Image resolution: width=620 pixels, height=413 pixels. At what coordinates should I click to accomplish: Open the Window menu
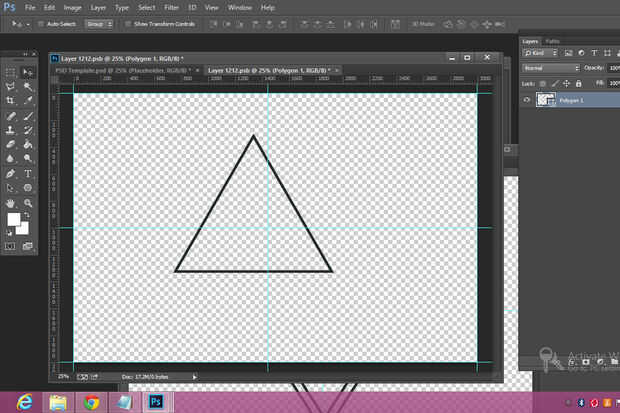coord(240,8)
